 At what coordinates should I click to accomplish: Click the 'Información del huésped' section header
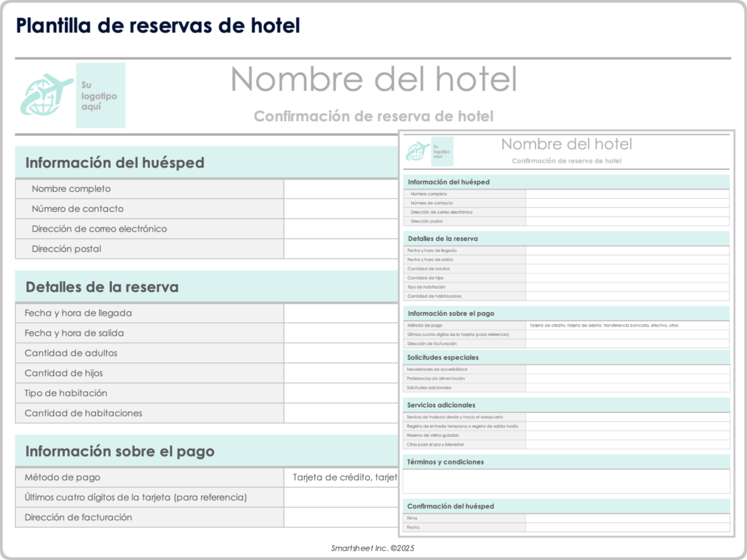coord(114,163)
